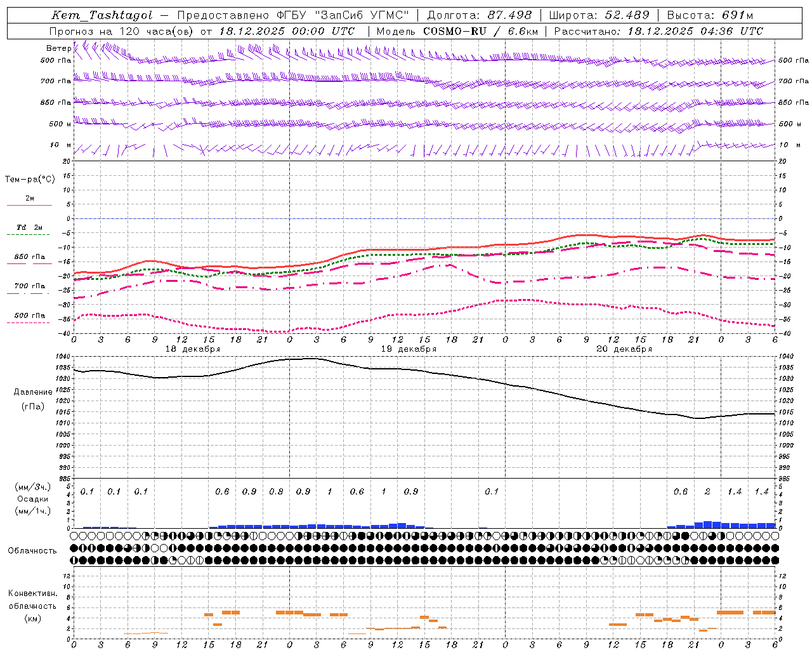812x650 pixels.
Task: Click the 0.8 precipitation value
Action: tap(276, 492)
